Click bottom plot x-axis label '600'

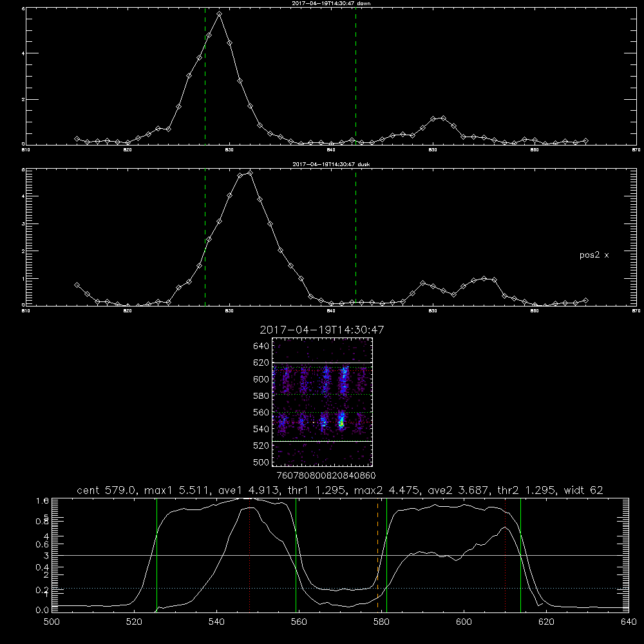pyautogui.click(x=464, y=622)
